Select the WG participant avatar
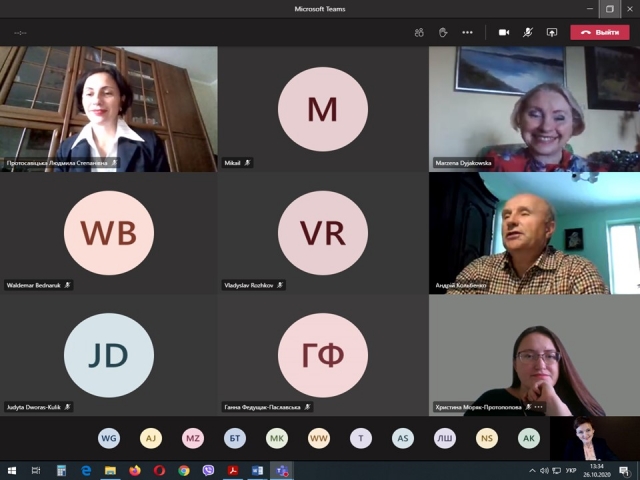640x480 pixels. (x=109, y=438)
